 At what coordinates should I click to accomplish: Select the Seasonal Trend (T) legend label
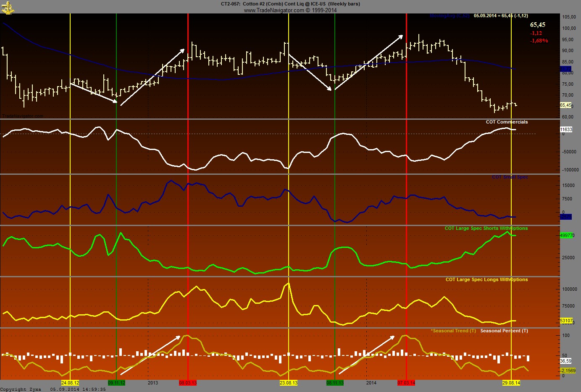coord(453,331)
